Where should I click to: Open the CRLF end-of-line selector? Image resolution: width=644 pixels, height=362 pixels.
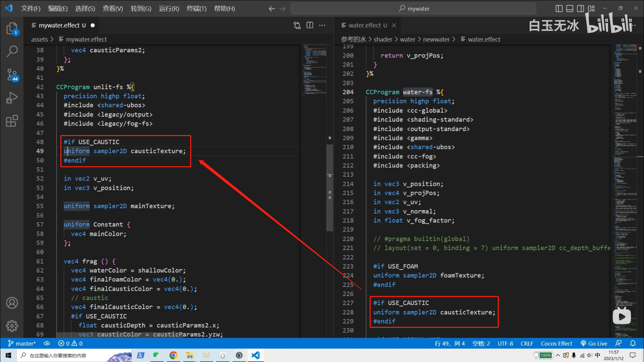(527, 344)
